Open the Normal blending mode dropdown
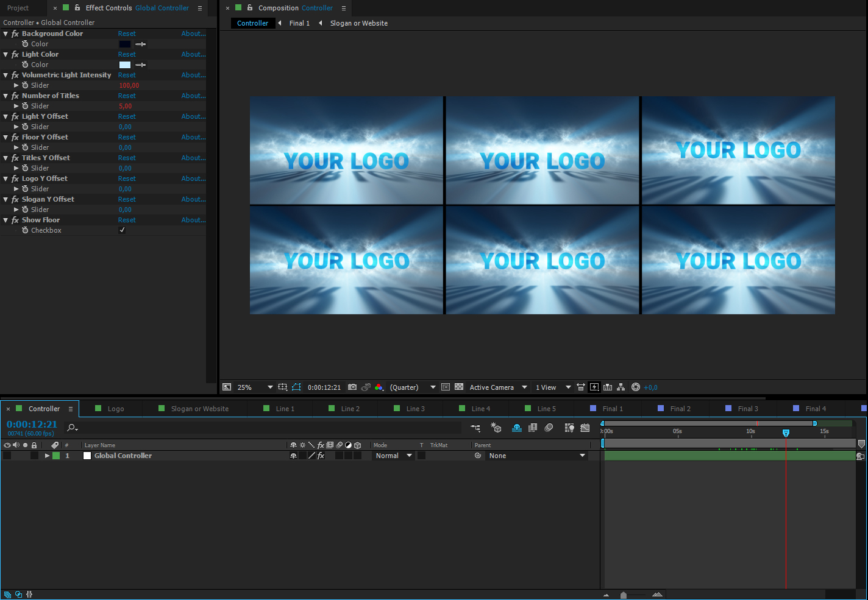Image resolution: width=868 pixels, height=600 pixels. 393,456
